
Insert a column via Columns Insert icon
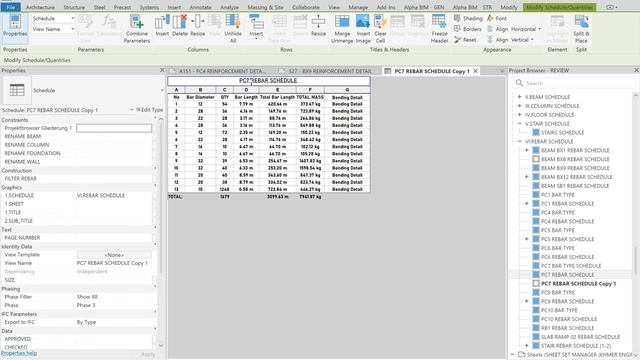162,21
